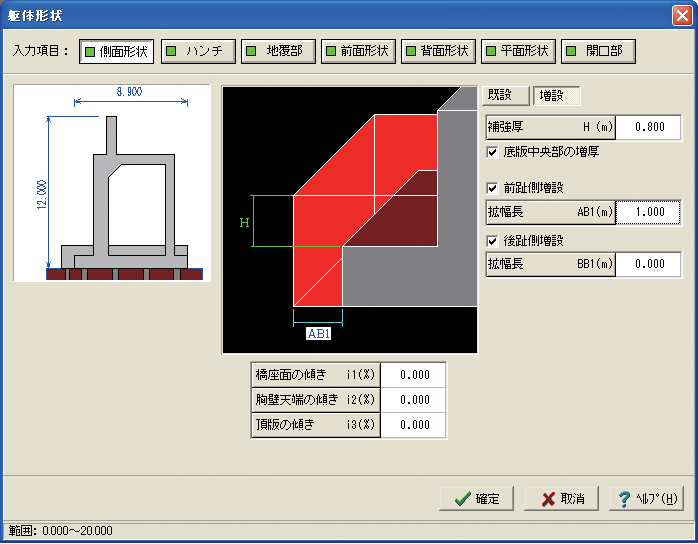Open the ハンチ input item
This screenshot has width=698, height=544.
point(198,52)
